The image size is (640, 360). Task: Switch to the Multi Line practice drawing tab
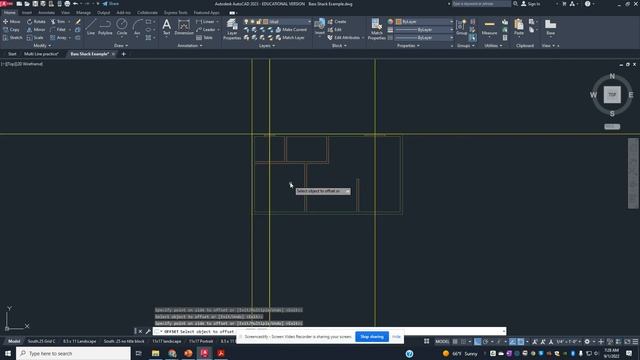click(41, 54)
